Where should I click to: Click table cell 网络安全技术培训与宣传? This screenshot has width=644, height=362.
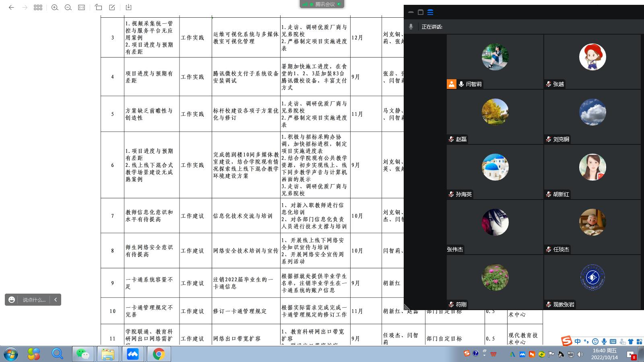[x=246, y=251]
